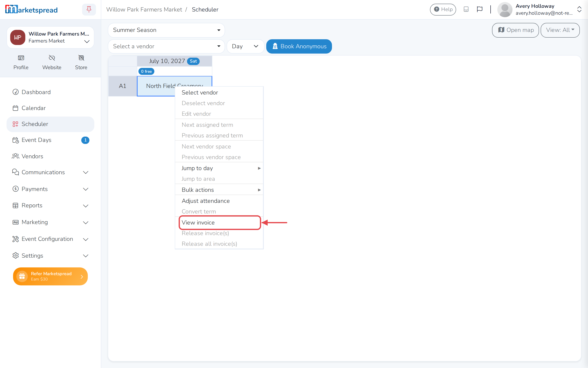This screenshot has height=368, width=588.
Task: Go to Dashboard in sidebar
Action: pos(50,92)
